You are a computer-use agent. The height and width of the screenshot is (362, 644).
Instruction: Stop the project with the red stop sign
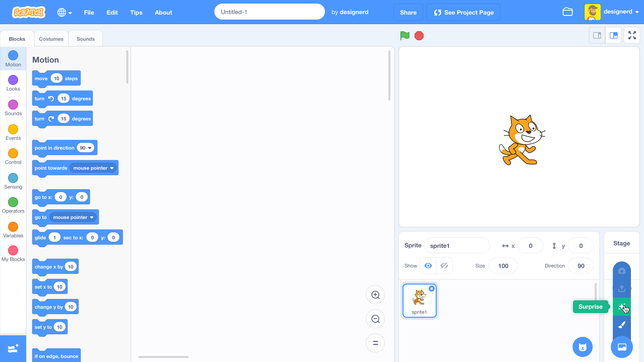(x=419, y=36)
